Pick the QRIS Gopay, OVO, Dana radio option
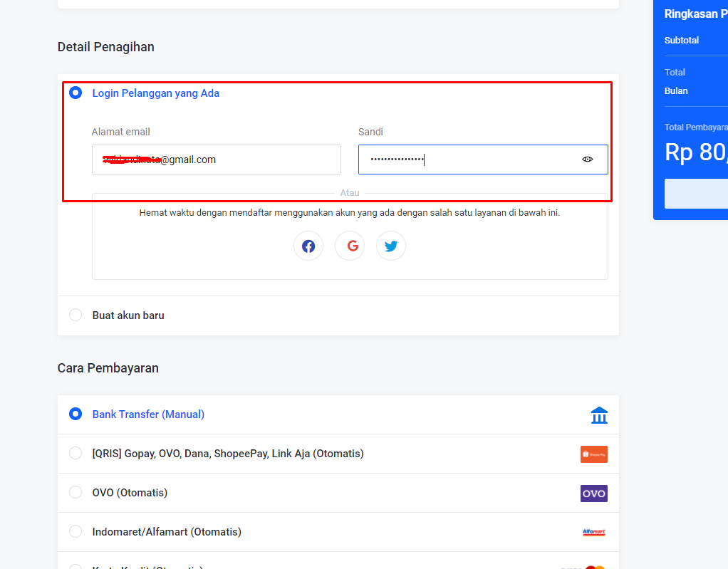The width and height of the screenshot is (728, 569). (76, 453)
